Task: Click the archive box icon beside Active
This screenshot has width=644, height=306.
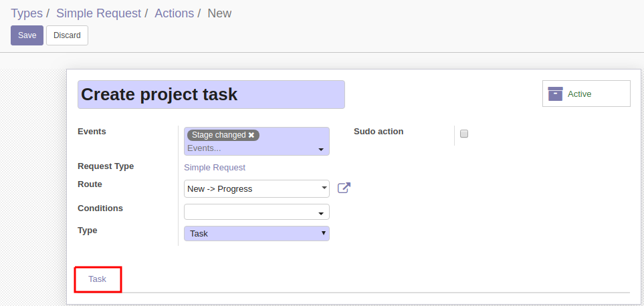Action: (x=555, y=94)
